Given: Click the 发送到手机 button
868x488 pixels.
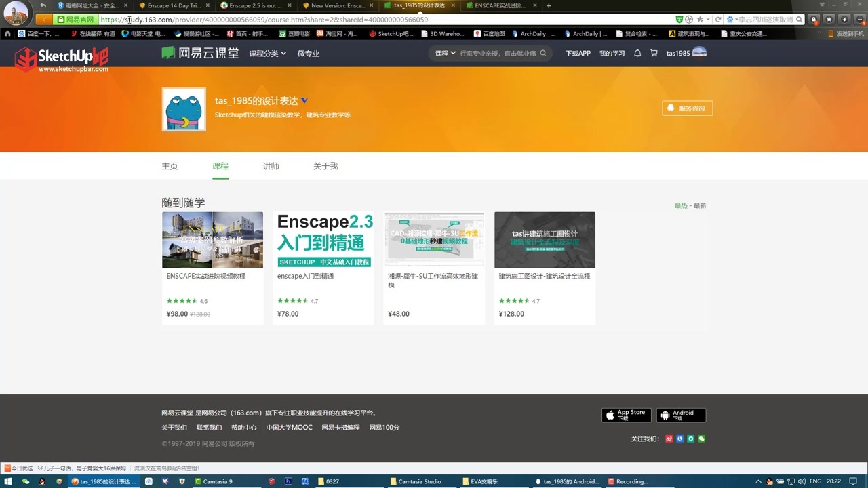Looking at the screenshot, I should (x=845, y=33).
